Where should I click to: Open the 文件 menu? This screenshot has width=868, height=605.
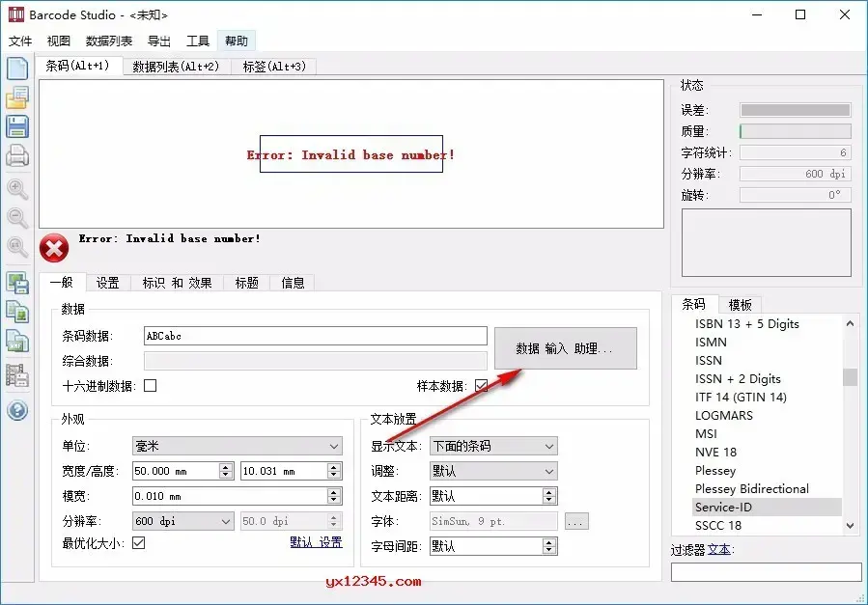coord(20,41)
